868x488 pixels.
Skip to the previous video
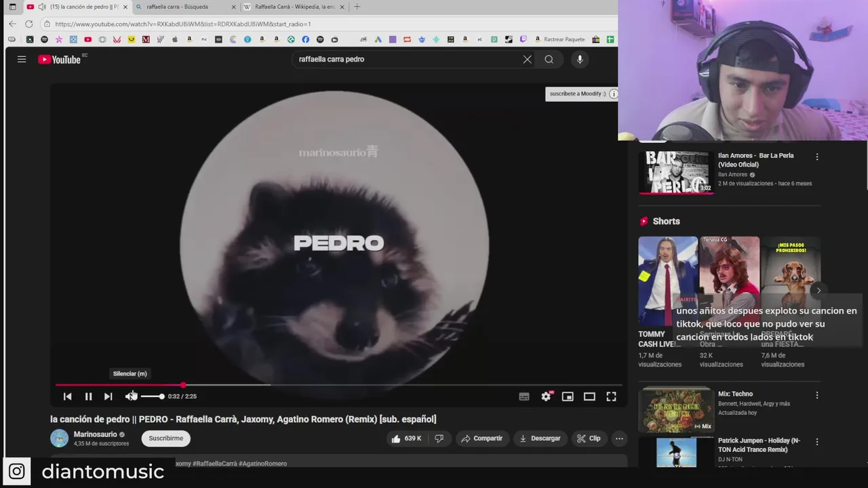67,396
